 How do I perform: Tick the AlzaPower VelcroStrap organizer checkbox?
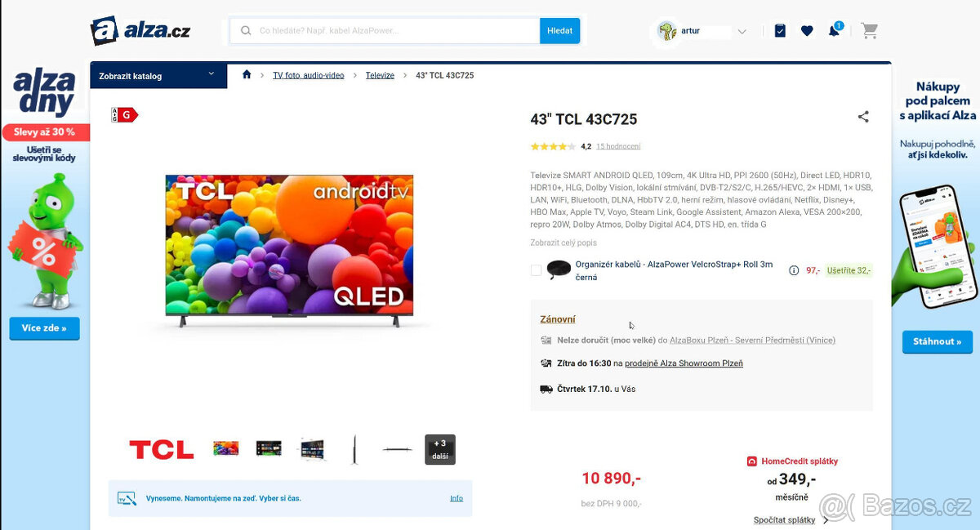point(536,270)
